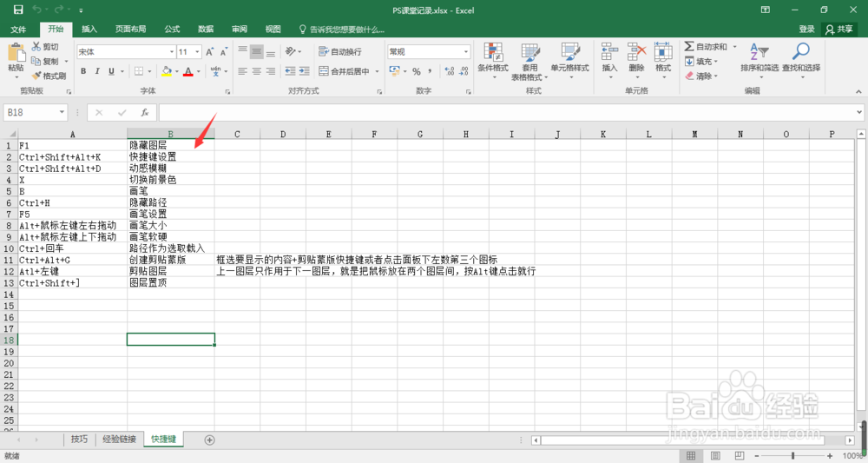The image size is (868, 463).
Task: Expand AutoSum dropdown arrow
Action: 734,47
